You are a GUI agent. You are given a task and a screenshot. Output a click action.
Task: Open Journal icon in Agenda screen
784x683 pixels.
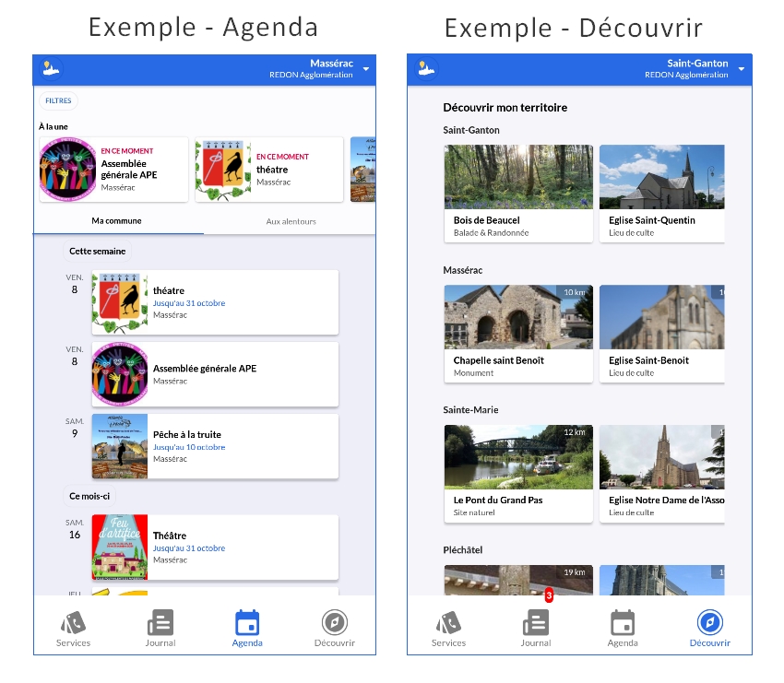point(160,623)
